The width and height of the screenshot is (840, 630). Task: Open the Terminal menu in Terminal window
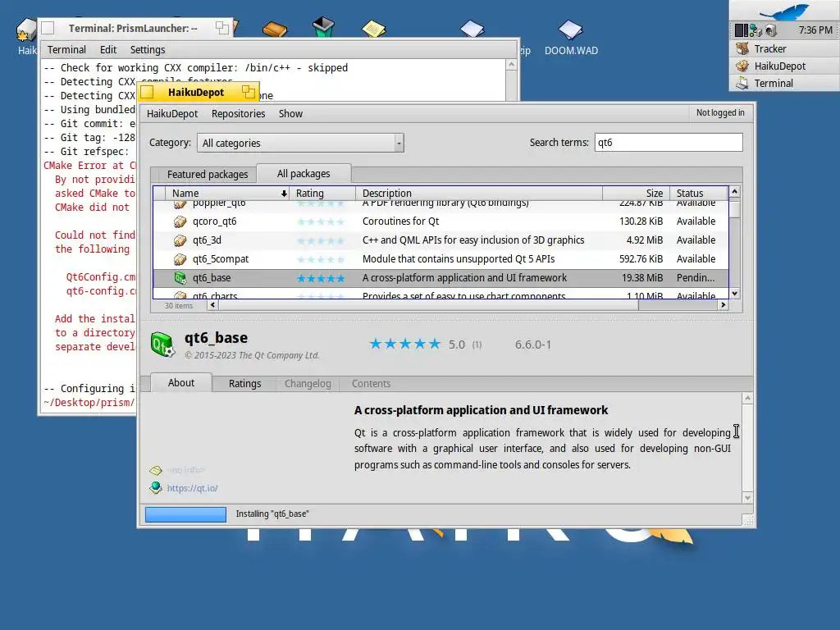coord(66,50)
